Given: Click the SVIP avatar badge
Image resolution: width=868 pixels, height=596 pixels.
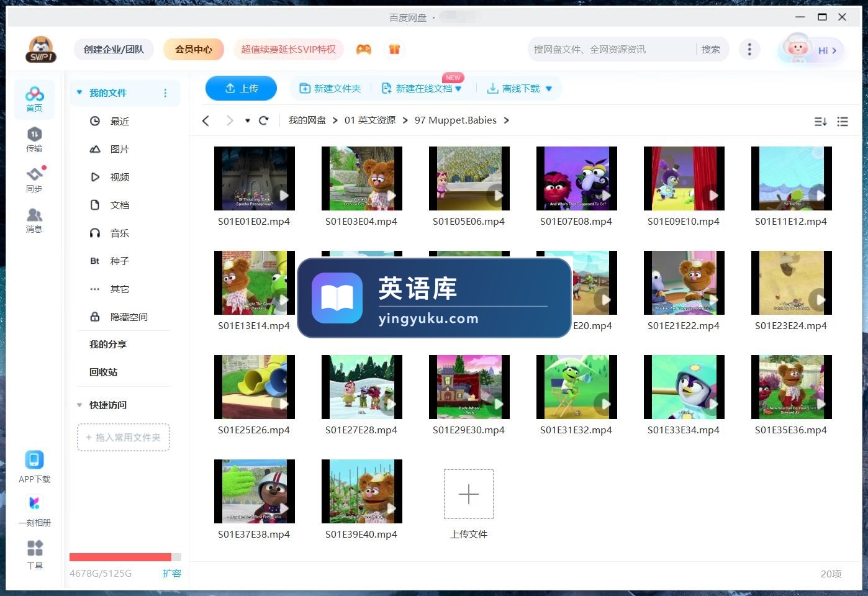Looking at the screenshot, I should pyautogui.click(x=41, y=50).
